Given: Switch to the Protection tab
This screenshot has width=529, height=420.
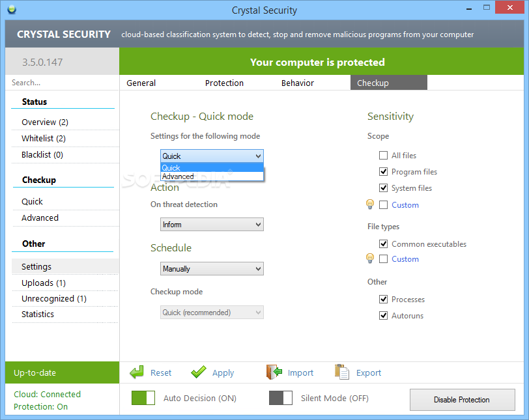Looking at the screenshot, I should [224, 83].
